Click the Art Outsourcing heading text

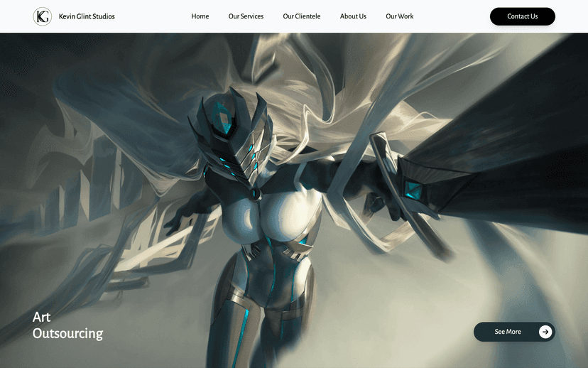[x=67, y=325]
